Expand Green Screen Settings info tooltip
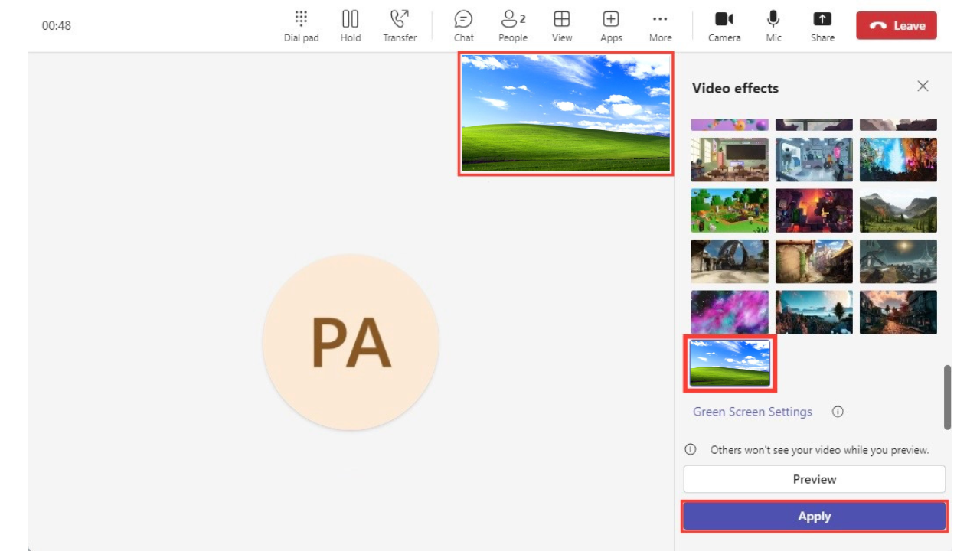Image resolution: width=980 pixels, height=551 pixels. [837, 412]
